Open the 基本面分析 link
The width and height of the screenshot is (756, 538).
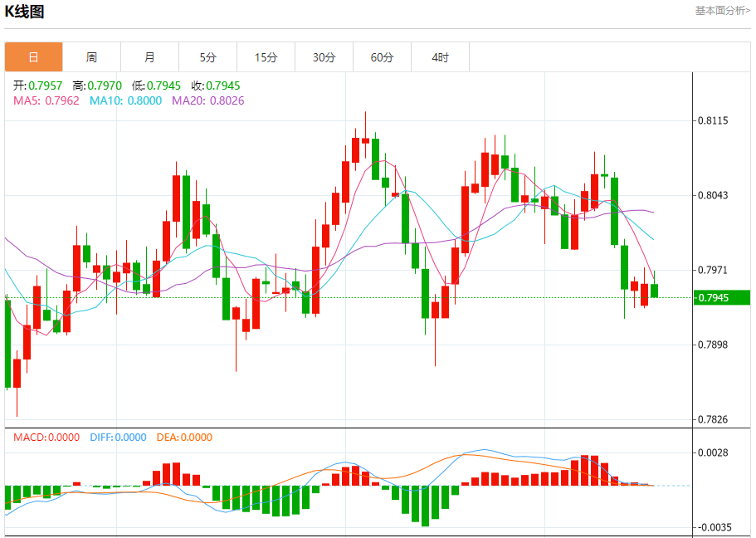pyautogui.click(x=722, y=11)
